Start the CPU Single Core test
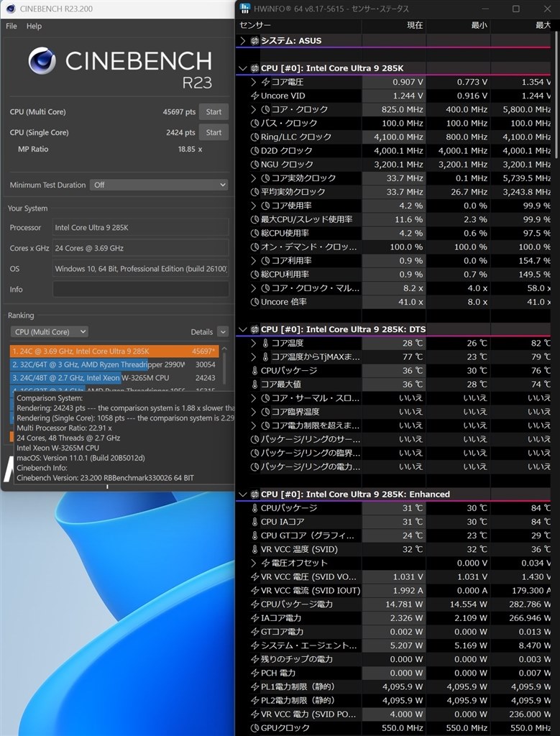 tap(214, 132)
